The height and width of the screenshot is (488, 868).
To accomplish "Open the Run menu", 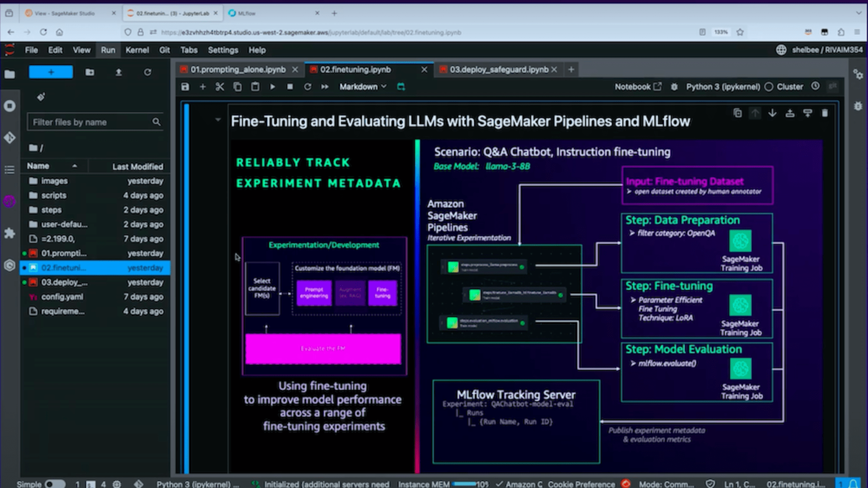I will pos(108,50).
